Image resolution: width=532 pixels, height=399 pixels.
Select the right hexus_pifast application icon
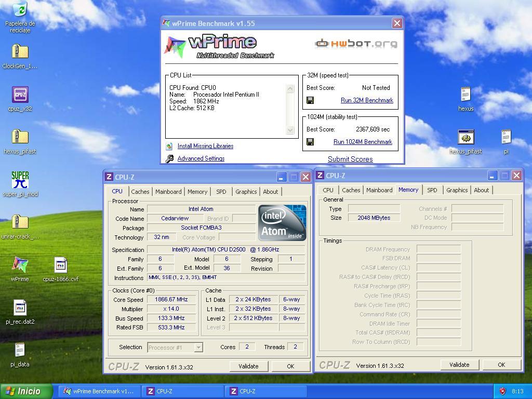click(x=466, y=137)
